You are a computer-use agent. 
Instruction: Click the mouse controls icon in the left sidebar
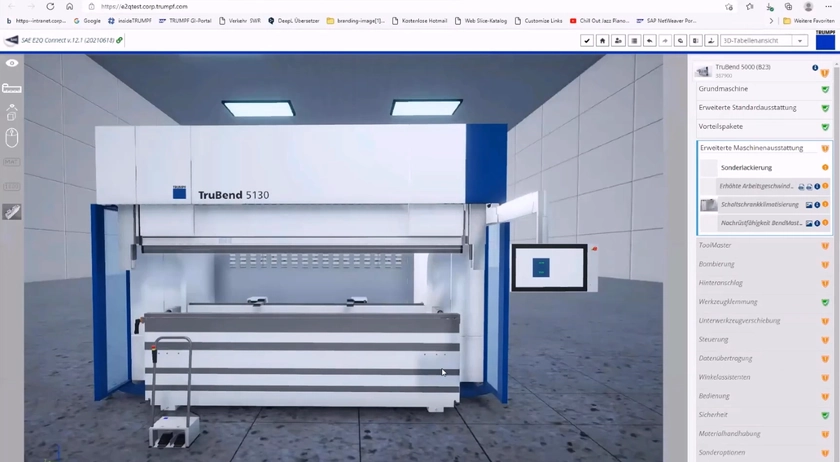pyautogui.click(x=12, y=138)
